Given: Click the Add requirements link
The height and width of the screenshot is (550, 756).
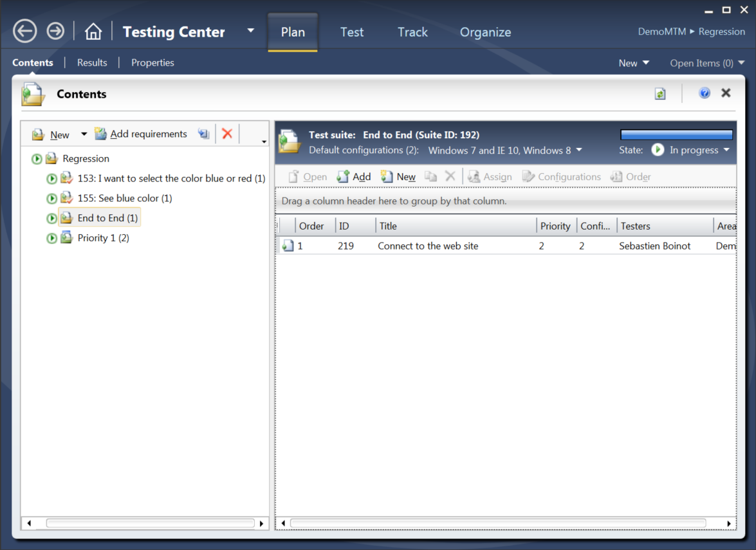Looking at the screenshot, I should tap(147, 133).
